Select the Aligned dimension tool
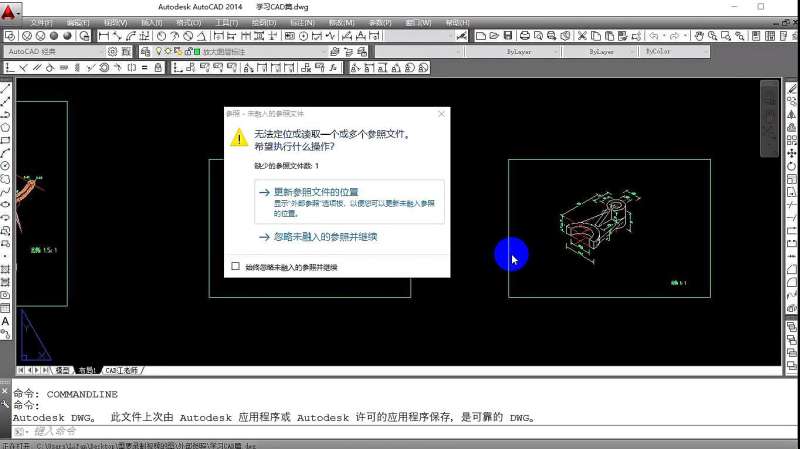This screenshot has height=449, width=800. (x=117, y=36)
